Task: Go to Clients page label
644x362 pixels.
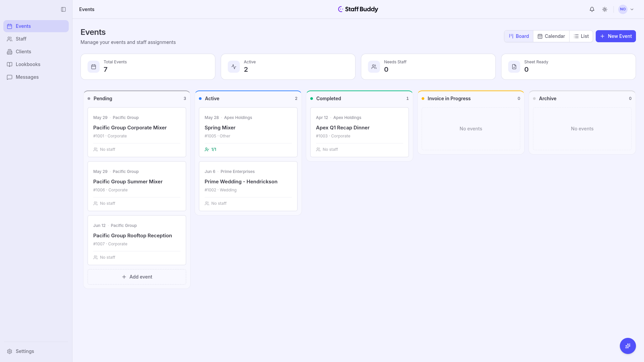Action: tap(23, 52)
